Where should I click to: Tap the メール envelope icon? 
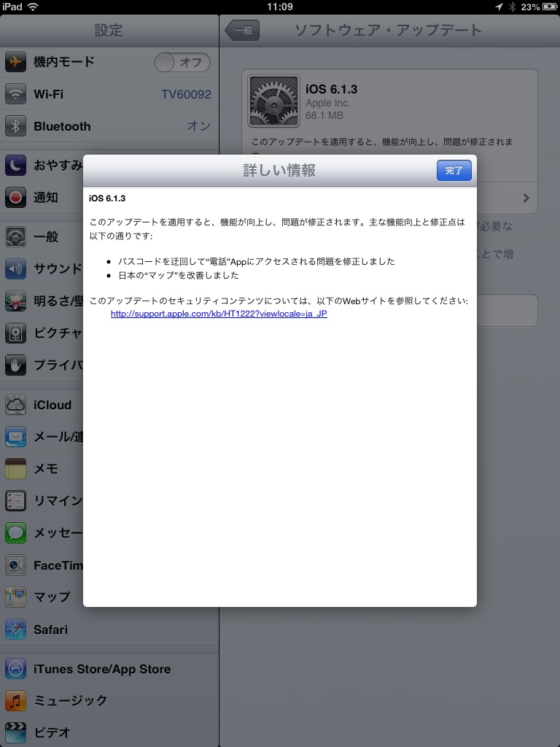click(16, 436)
